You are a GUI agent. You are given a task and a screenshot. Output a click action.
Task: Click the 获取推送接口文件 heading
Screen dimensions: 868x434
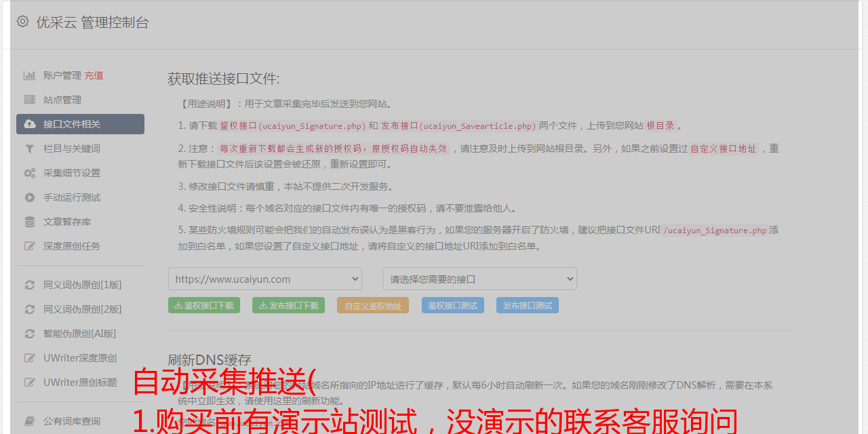(224, 79)
